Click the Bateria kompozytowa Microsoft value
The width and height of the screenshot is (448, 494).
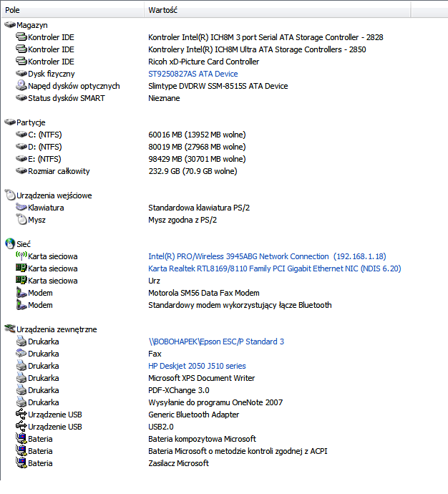[x=202, y=439]
